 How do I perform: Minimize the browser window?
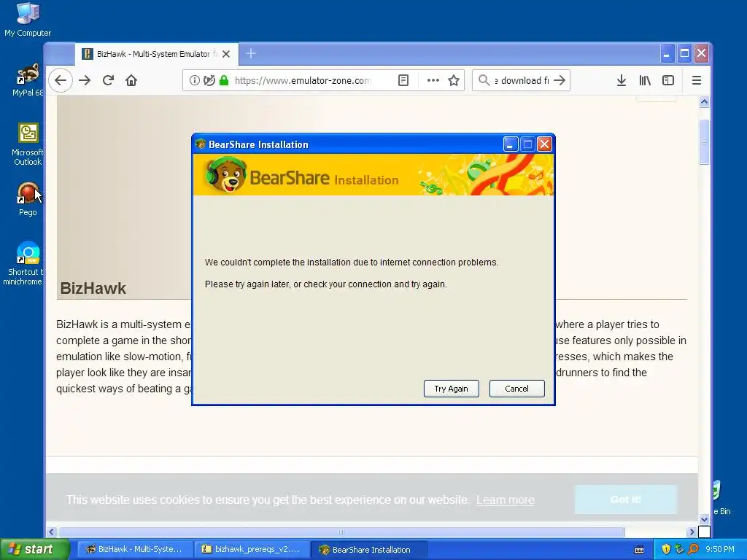667,54
